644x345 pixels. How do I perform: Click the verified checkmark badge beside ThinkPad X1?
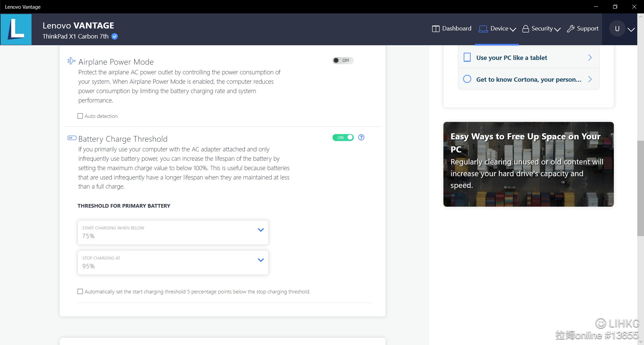click(115, 37)
